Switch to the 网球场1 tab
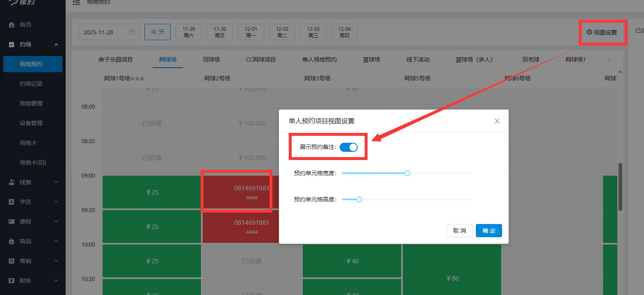 click(x=575, y=59)
